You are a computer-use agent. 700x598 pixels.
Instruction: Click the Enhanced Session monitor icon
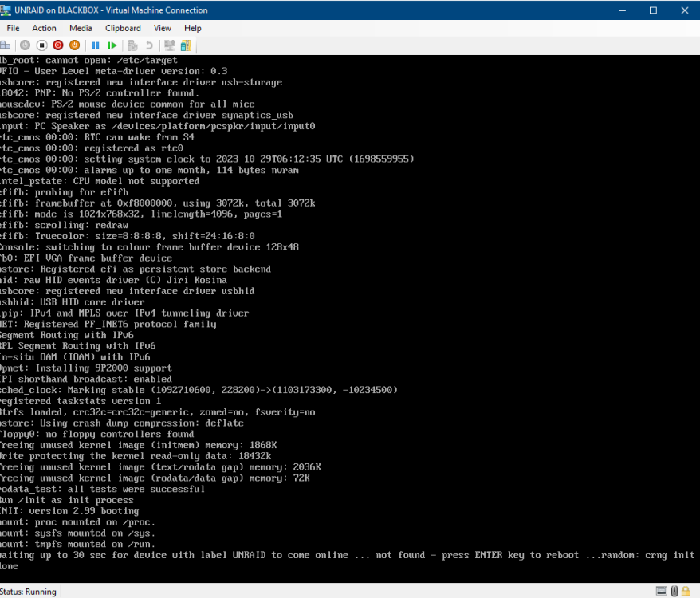point(170,45)
